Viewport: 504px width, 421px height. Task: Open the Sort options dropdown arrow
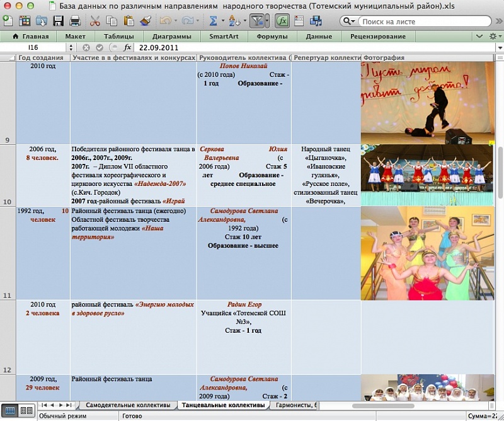[244, 21]
